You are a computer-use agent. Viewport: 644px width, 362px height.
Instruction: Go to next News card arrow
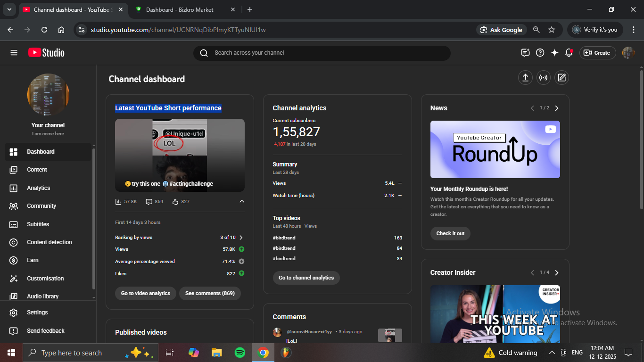(x=557, y=108)
